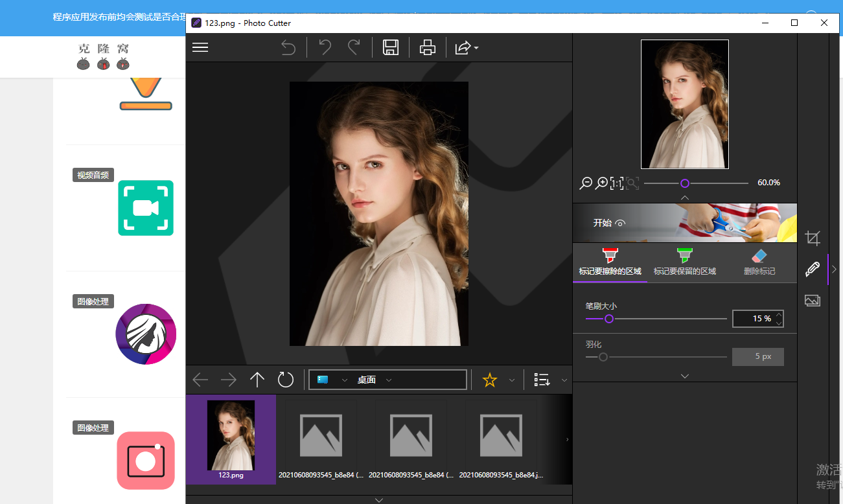Refresh the file browser
843x504 pixels.
pos(286,380)
